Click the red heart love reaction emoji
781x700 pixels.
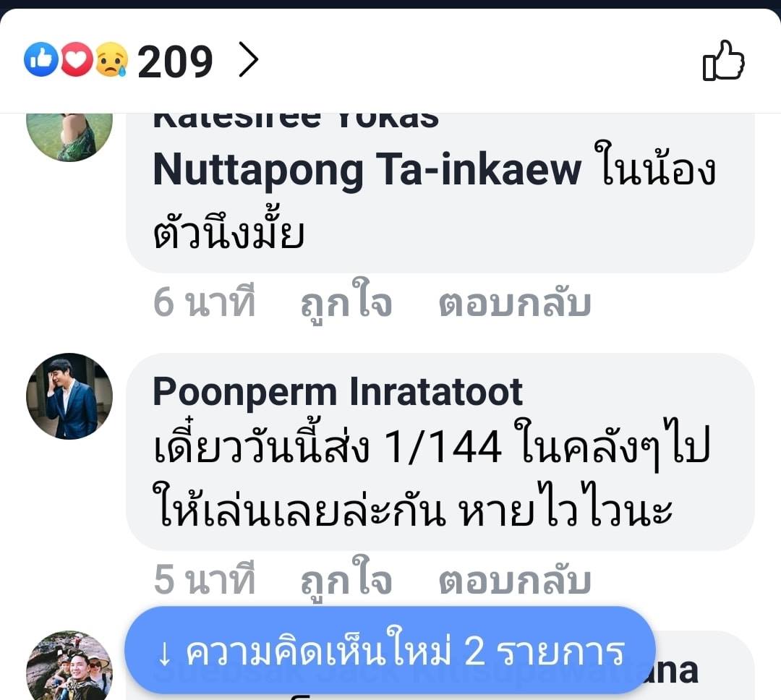pos(76,59)
